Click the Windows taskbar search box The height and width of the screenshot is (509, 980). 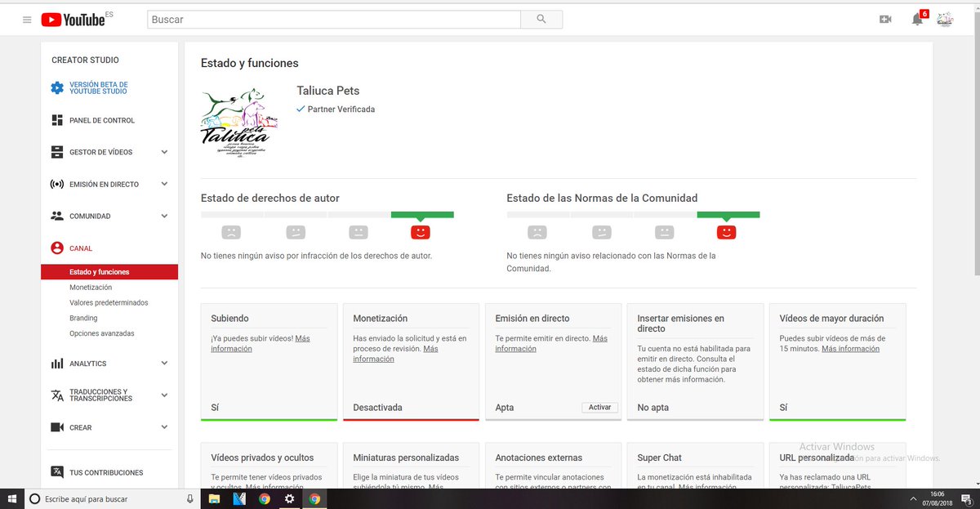coord(112,498)
